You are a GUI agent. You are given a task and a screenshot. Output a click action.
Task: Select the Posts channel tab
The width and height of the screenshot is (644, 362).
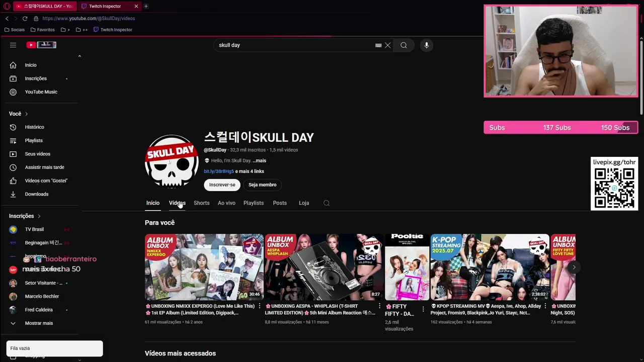click(x=280, y=203)
